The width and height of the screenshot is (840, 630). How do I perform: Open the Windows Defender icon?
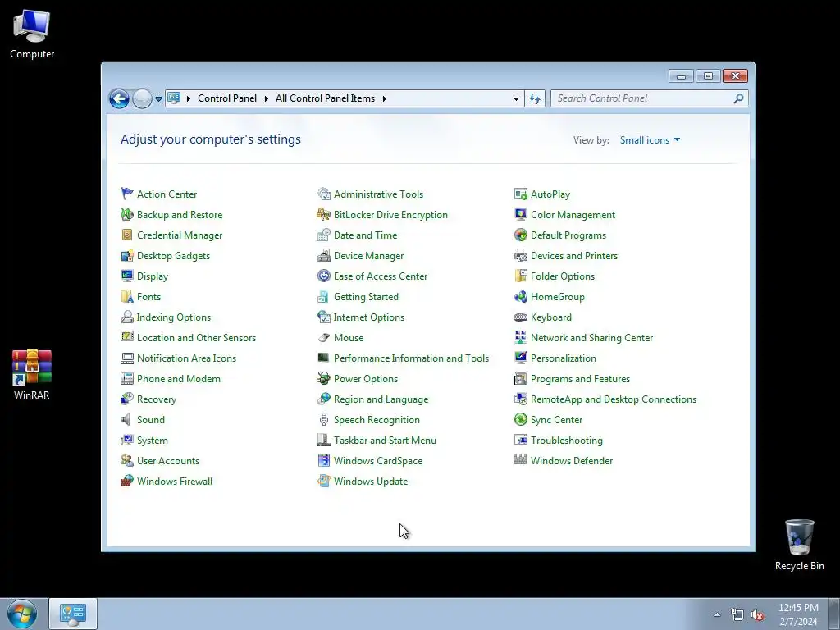521,461
